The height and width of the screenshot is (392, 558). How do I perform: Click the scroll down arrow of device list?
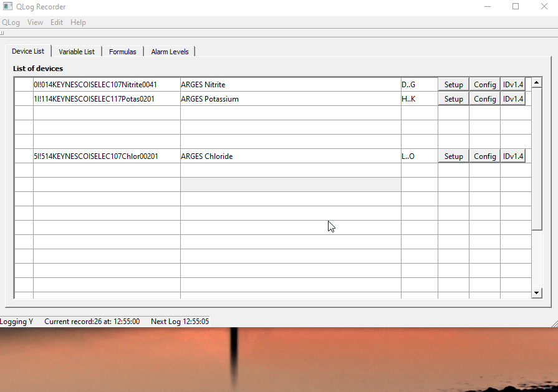(x=537, y=292)
